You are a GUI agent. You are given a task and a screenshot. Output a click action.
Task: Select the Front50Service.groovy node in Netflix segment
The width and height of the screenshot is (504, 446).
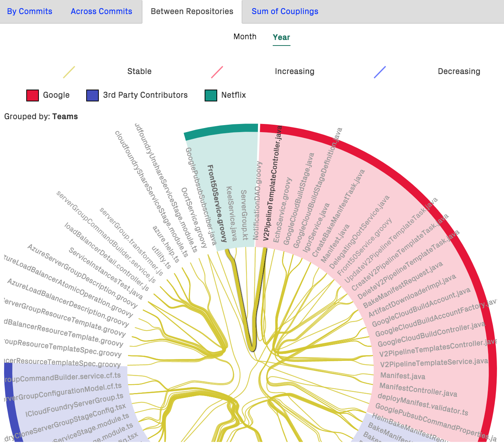pos(217,204)
